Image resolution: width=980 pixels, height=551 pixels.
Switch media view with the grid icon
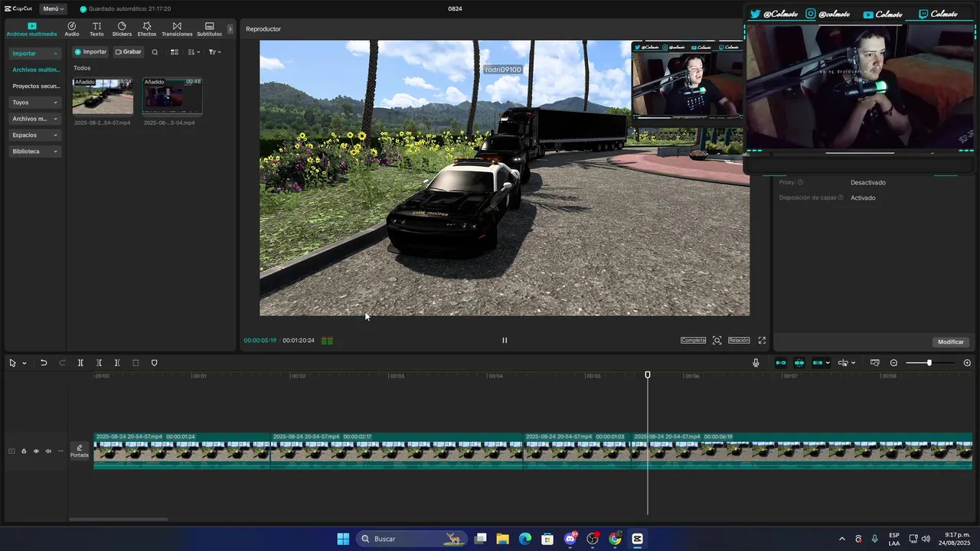coord(175,52)
